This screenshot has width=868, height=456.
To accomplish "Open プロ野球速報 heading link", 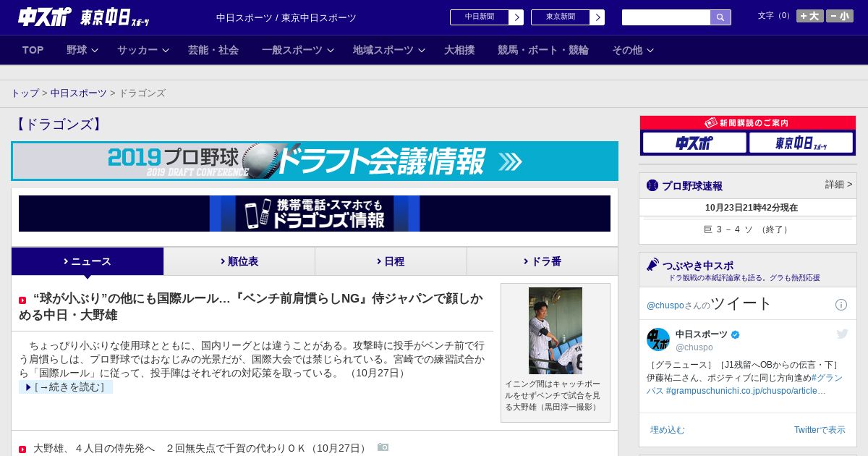I will tap(692, 186).
